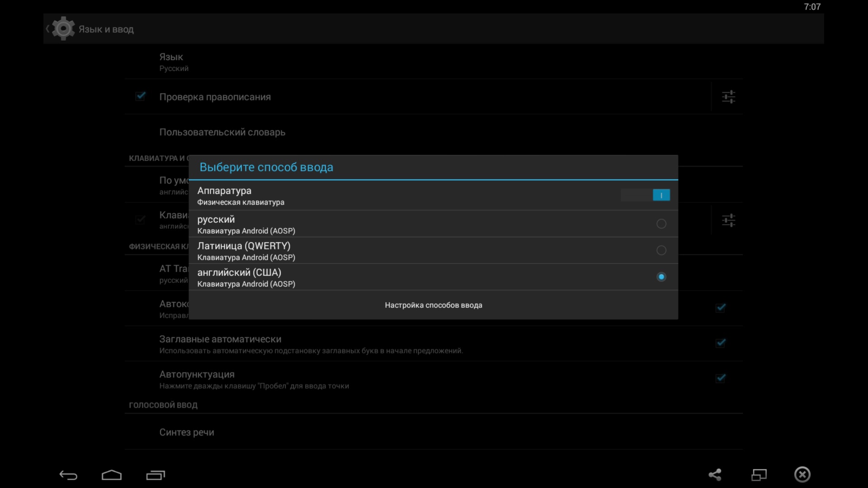
Task: Click the circled X close icon
Action: click(x=802, y=474)
